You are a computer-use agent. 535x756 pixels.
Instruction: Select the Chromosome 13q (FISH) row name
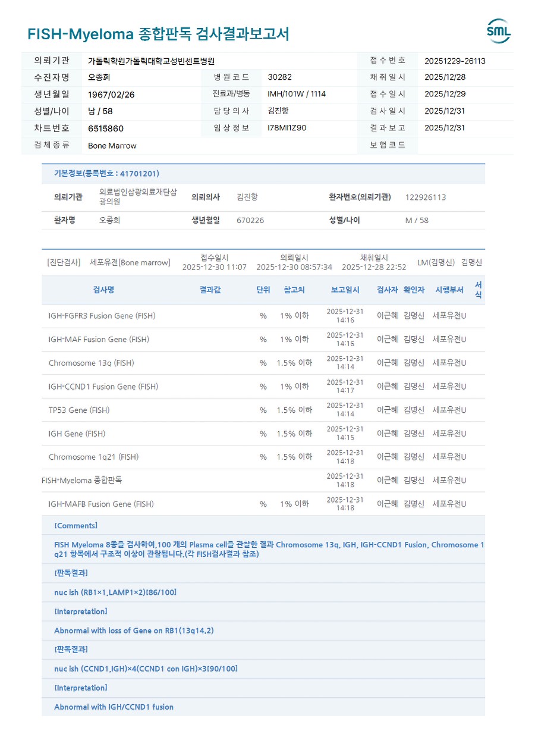92,363
